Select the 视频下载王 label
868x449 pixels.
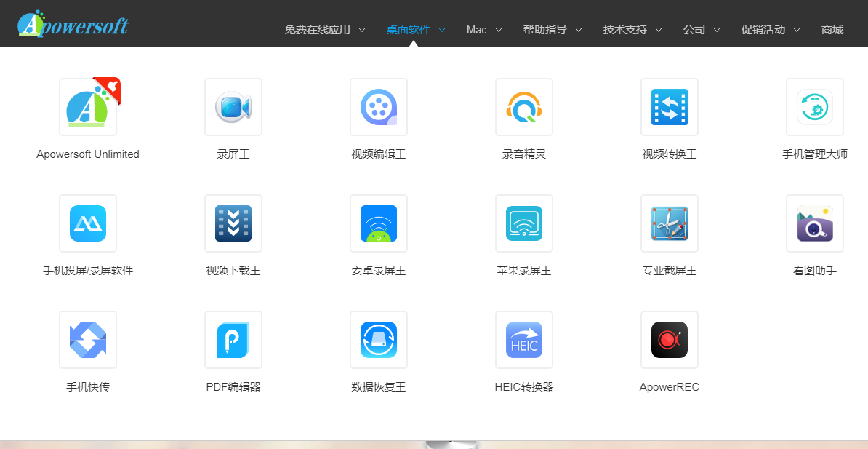tap(233, 271)
